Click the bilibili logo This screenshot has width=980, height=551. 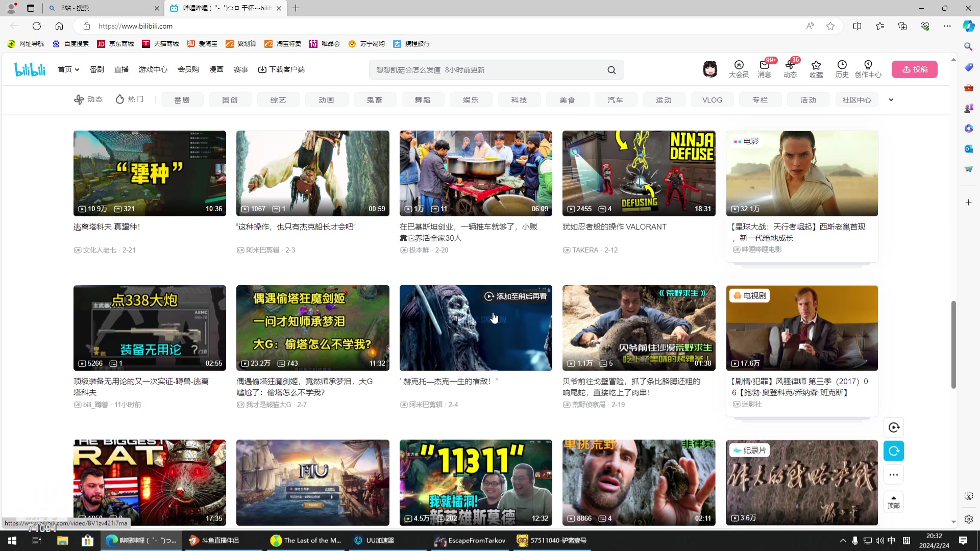tap(30, 69)
